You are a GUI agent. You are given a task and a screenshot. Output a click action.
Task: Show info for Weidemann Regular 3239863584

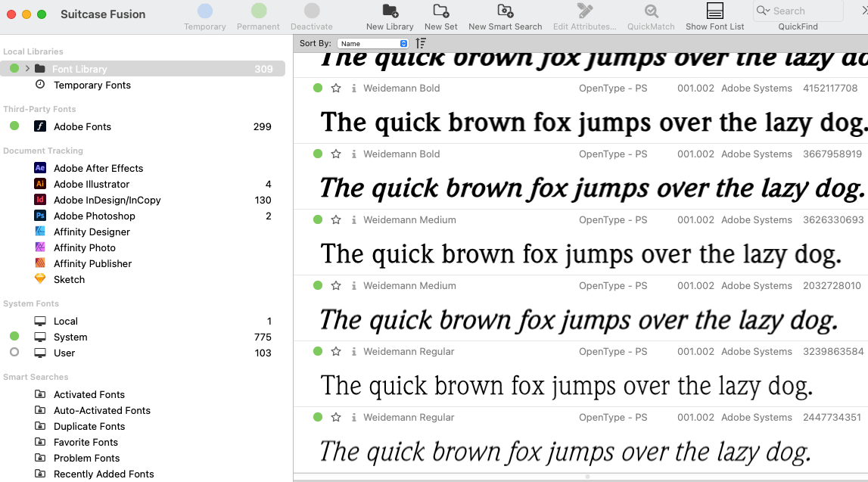353,351
